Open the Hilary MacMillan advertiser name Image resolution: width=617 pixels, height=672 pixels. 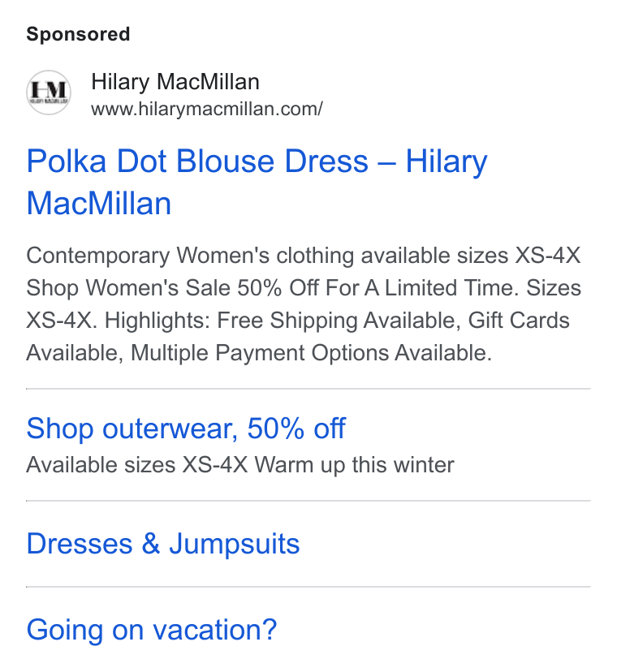tap(175, 81)
